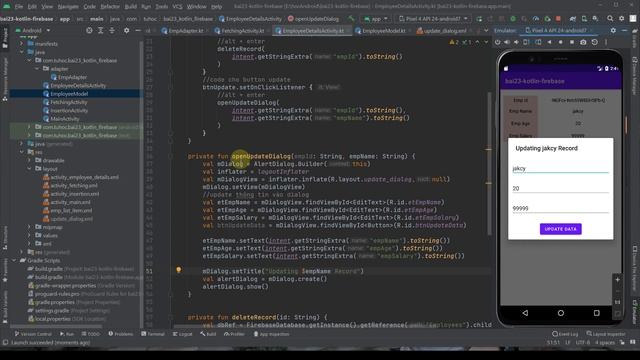Click the emulator toolbar Home circle icon
The width and height of the screenshot is (640, 360).
(560, 42)
